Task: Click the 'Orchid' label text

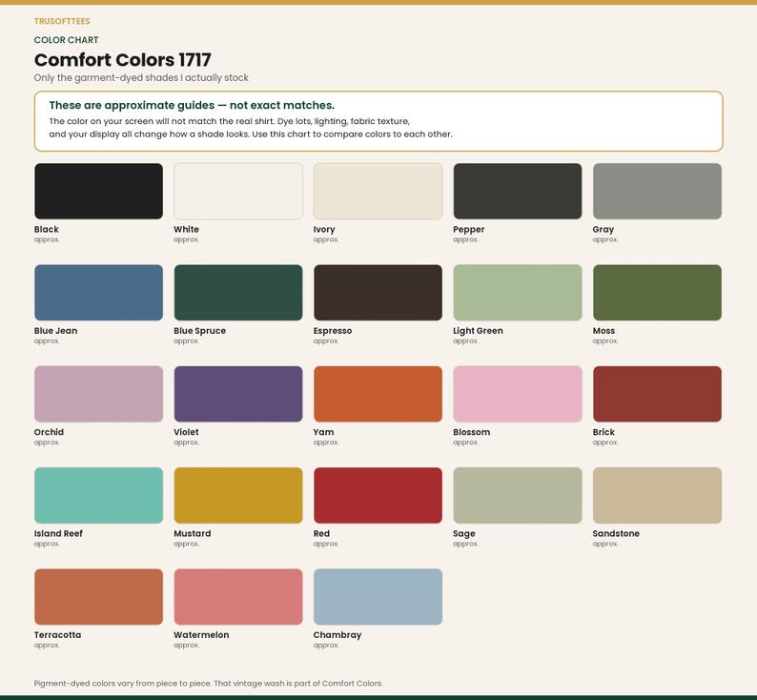Action: pyautogui.click(x=49, y=432)
